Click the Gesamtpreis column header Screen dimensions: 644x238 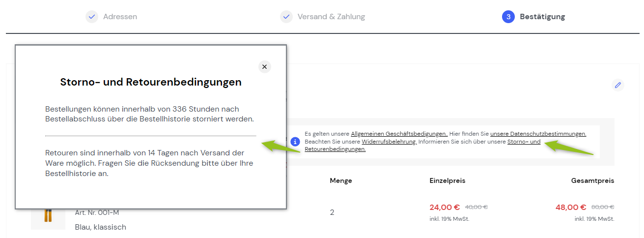click(x=592, y=180)
